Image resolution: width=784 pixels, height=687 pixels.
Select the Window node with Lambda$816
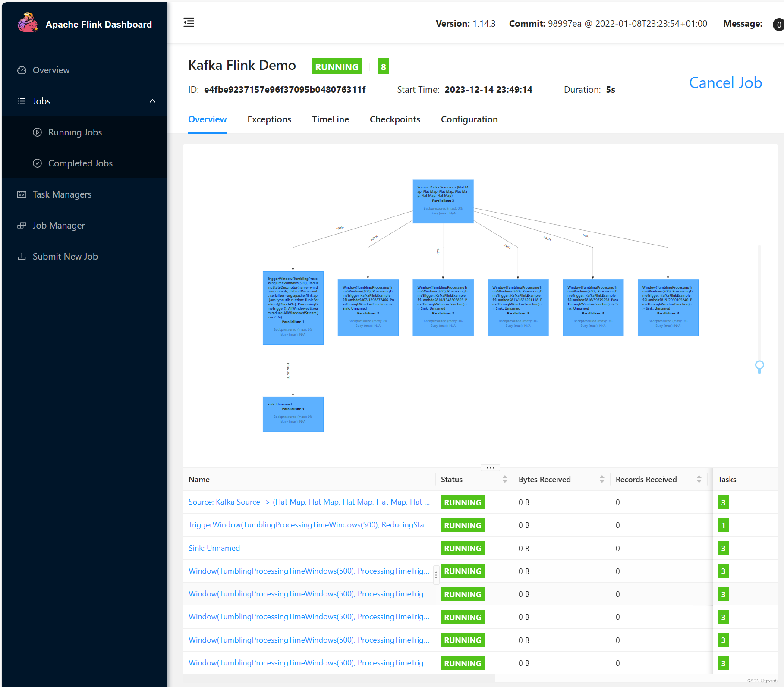(593, 307)
